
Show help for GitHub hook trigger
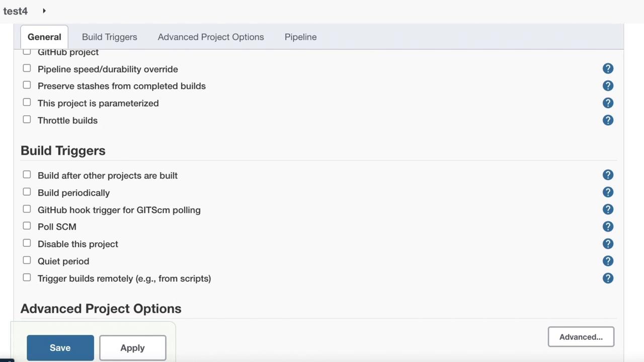[608, 209]
